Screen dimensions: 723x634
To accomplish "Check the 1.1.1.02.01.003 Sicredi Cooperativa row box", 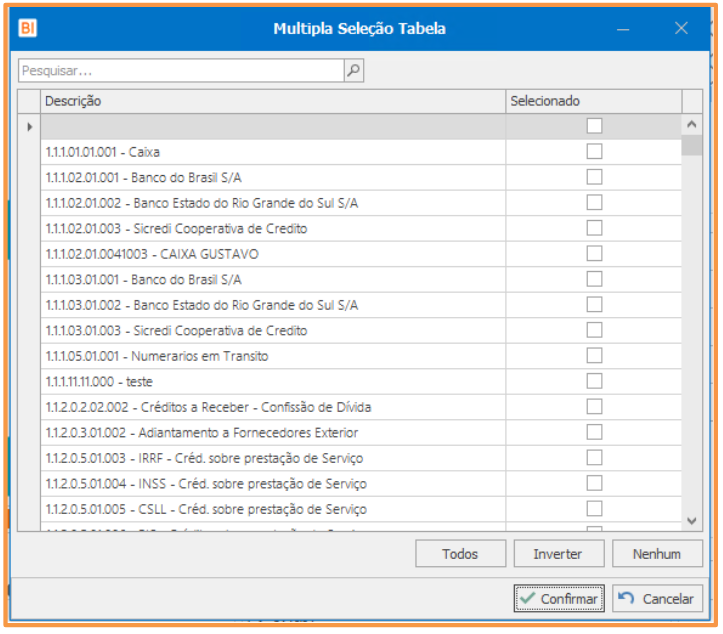I will click(594, 228).
